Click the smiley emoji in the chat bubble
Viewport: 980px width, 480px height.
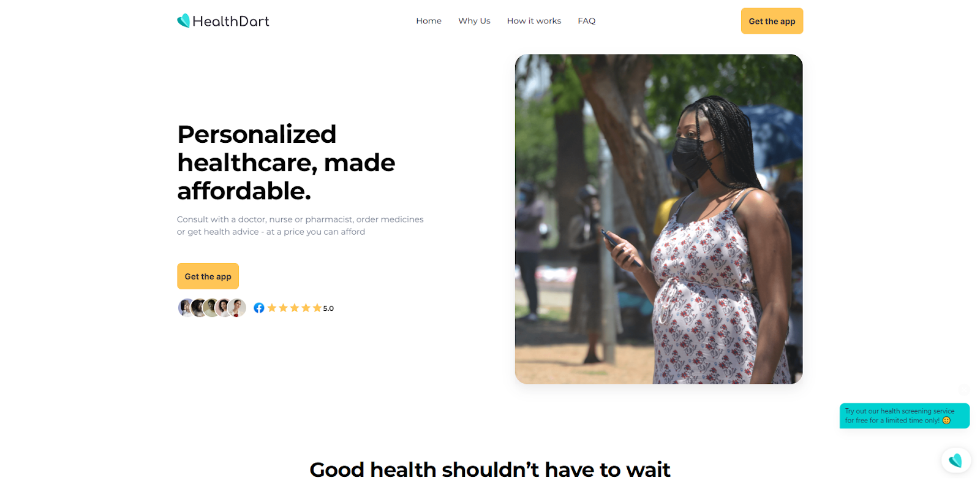(x=946, y=421)
